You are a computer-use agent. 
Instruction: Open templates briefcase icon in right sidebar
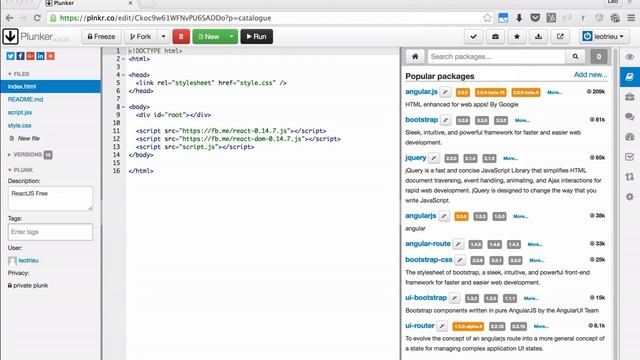point(630,97)
